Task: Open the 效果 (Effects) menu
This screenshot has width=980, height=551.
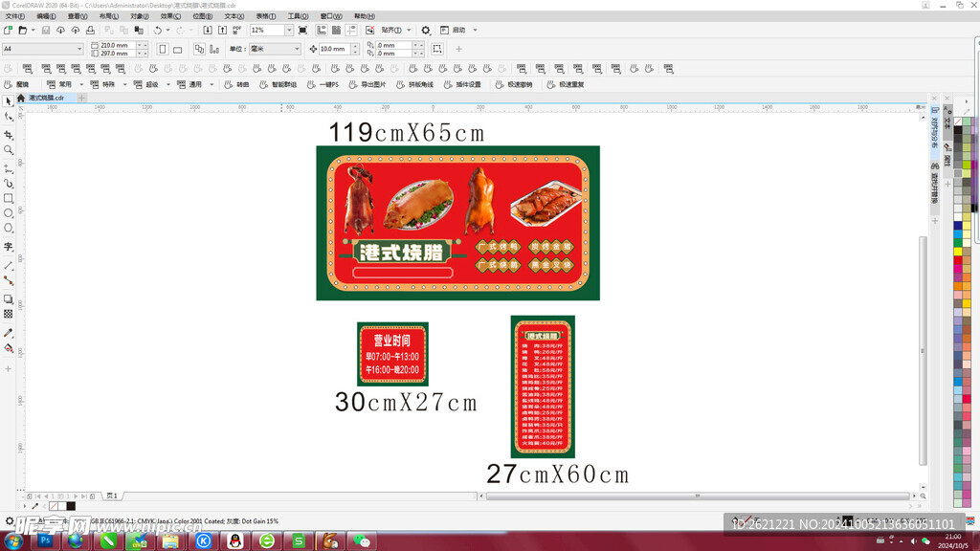Action: (x=170, y=16)
